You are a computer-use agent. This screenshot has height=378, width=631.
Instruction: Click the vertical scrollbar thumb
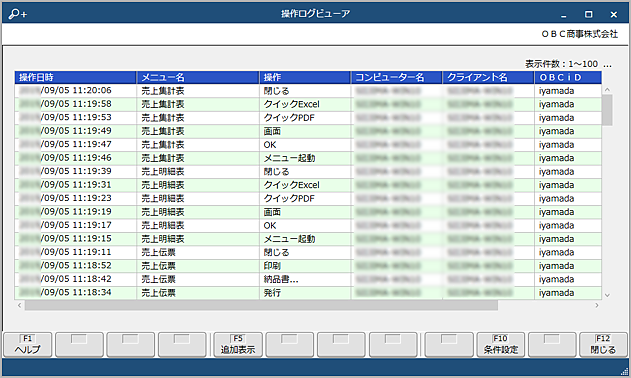coord(607,110)
